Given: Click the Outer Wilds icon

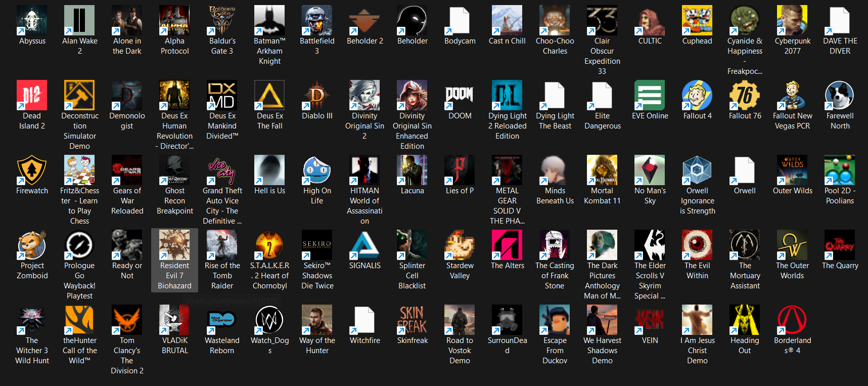Looking at the screenshot, I should pyautogui.click(x=792, y=170).
